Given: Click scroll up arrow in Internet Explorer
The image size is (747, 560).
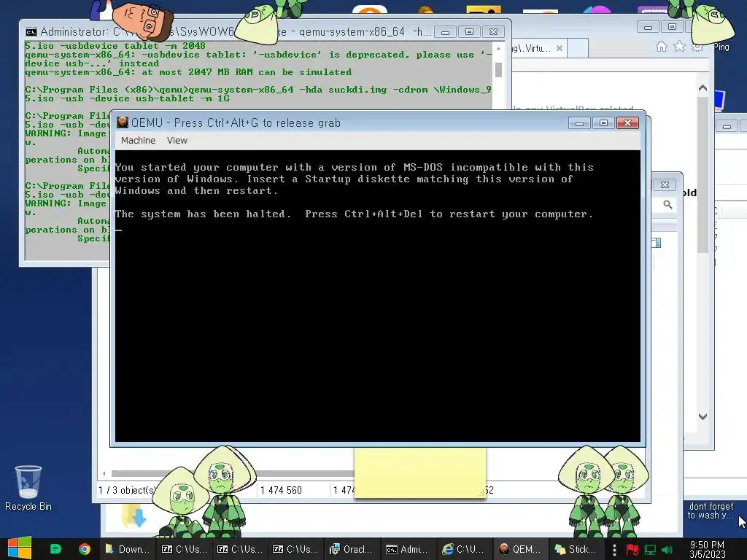Looking at the screenshot, I should [703, 88].
